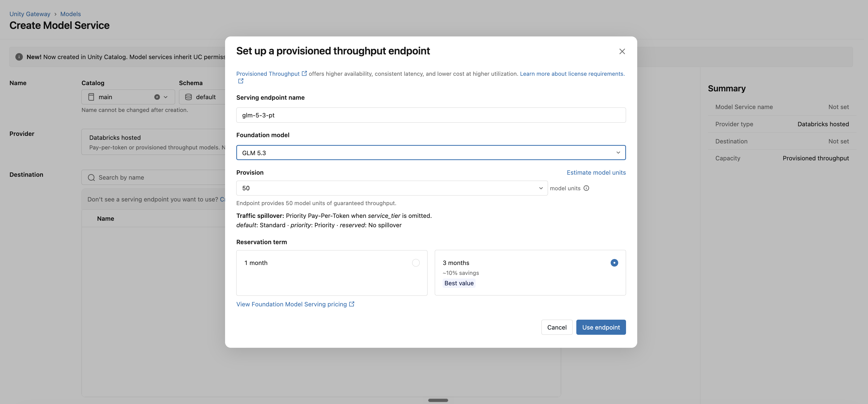Click the catalog book icon beside main
The height and width of the screenshot is (404, 868).
click(x=91, y=97)
